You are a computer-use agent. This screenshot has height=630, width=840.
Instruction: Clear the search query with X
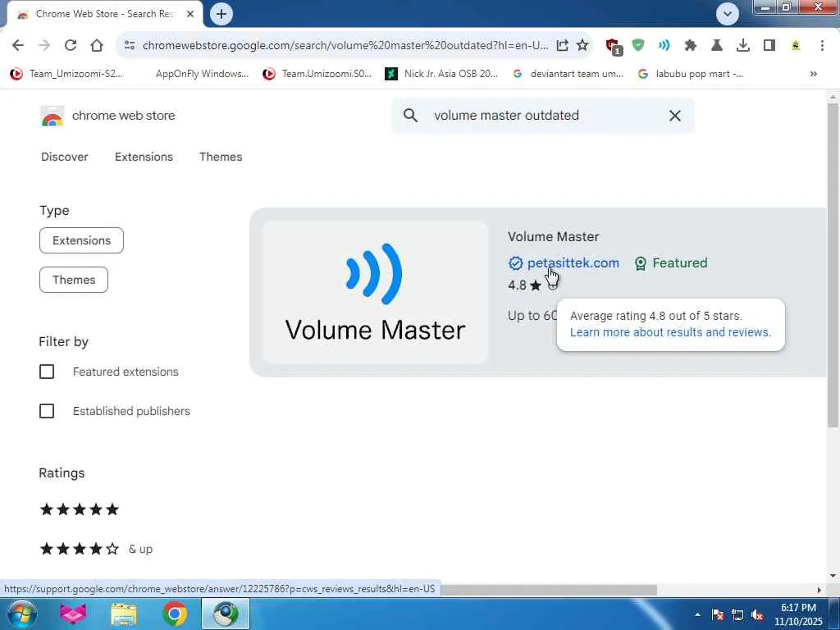pyautogui.click(x=674, y=115)
